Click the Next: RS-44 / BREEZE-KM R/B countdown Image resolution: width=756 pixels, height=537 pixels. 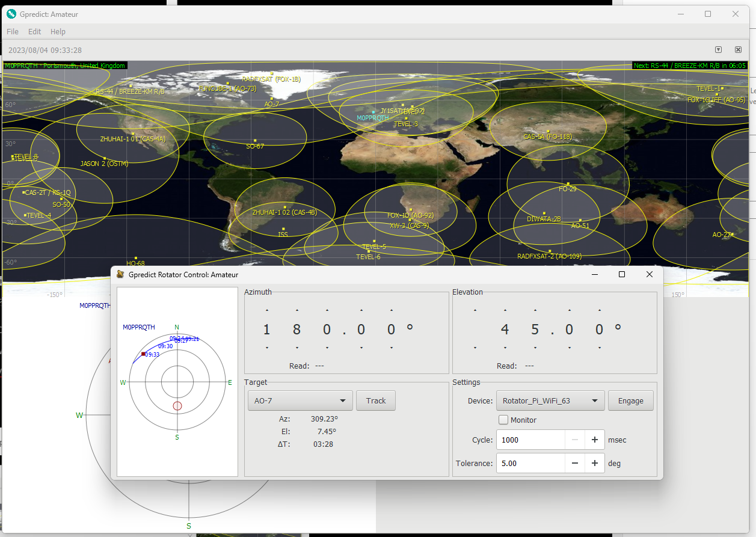click(x=690, y=66)
